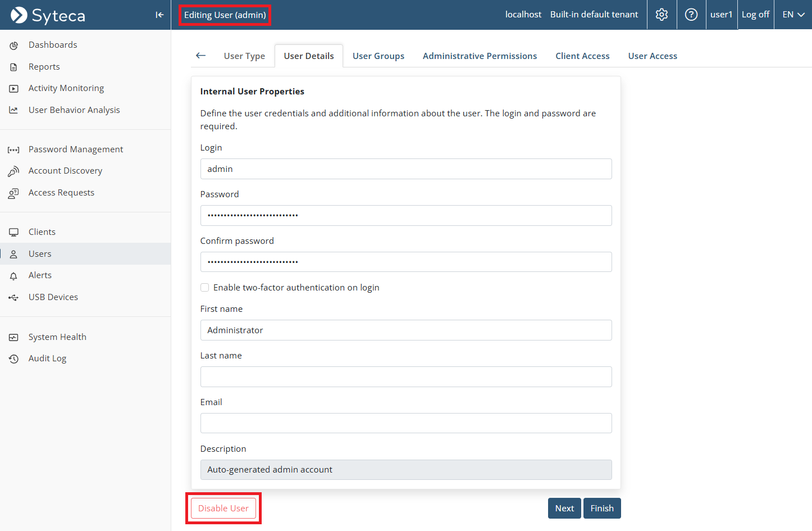The image size is (812, 531).
Task: Open Account Discovery via its radar icon
Action: point(13,171)
